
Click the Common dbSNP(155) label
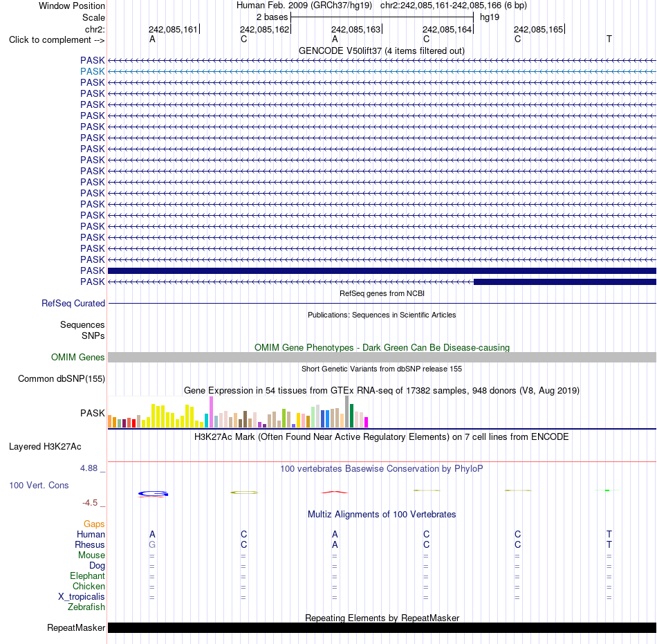pos(61,379)
